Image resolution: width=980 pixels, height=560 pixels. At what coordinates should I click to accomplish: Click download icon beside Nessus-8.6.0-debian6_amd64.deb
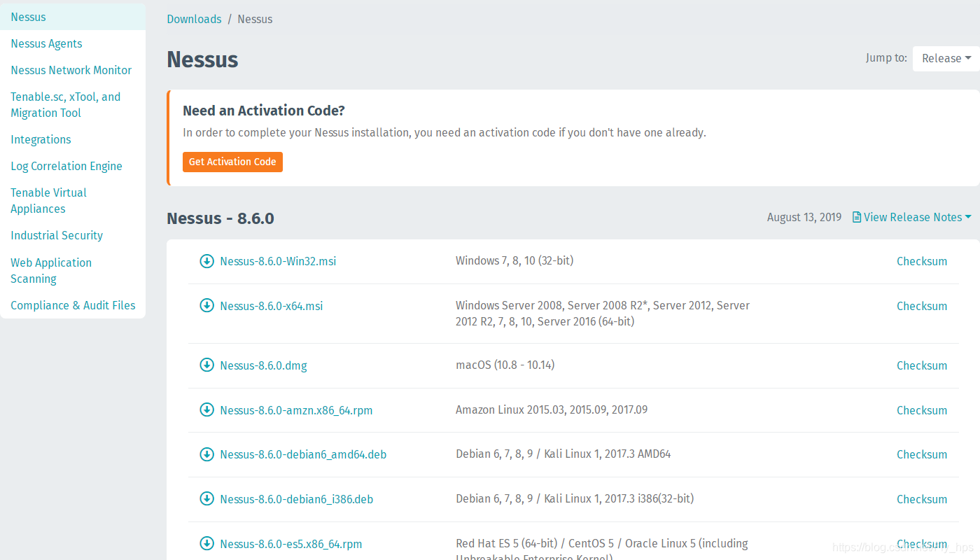(x=206, y=454)
